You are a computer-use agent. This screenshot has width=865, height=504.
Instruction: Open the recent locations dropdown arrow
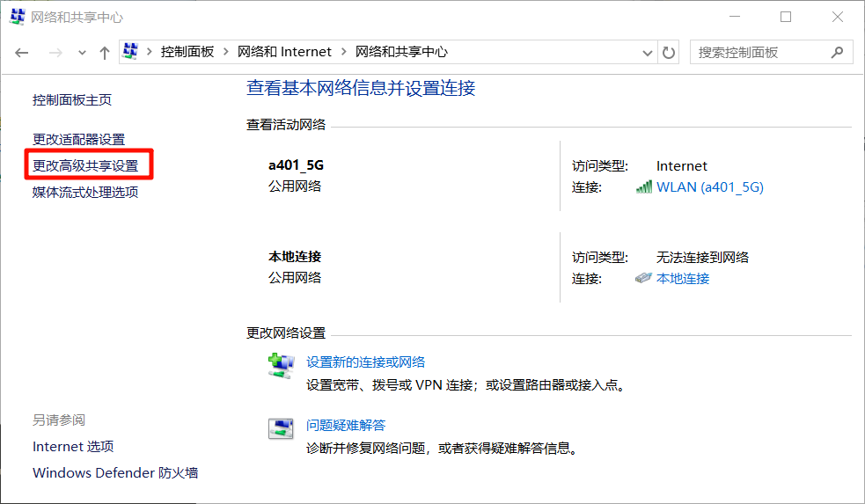[x=82, y=53]
